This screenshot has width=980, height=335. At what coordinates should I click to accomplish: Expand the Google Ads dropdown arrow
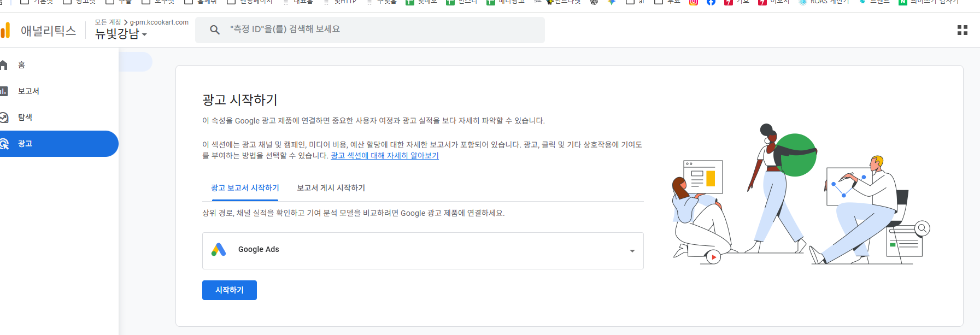click(x=632, y=251)
